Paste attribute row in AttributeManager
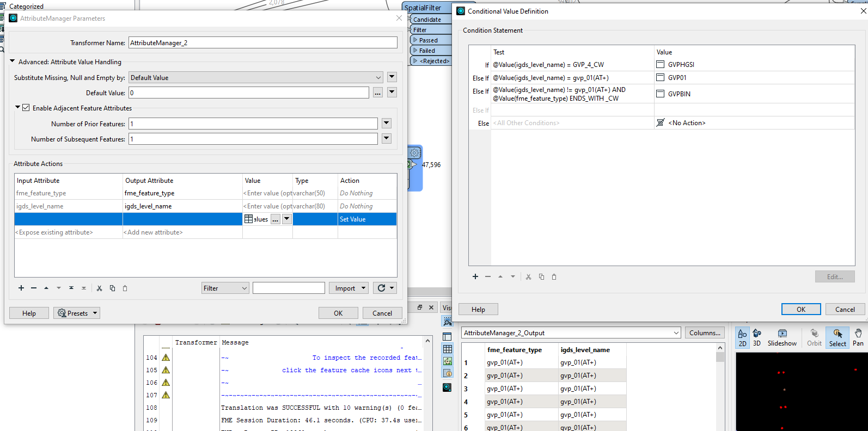The height and width of the screenshot is (431, 868). tap(125, 288)
